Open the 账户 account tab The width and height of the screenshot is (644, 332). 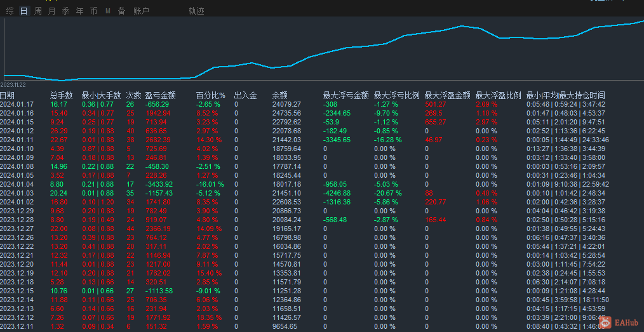[x=141, y=11]
